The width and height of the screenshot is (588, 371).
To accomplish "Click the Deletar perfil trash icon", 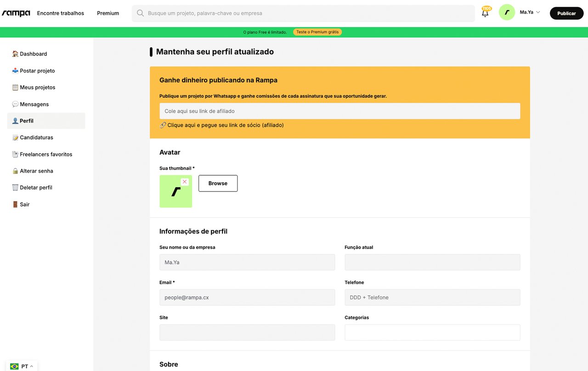I will [15, 187].
